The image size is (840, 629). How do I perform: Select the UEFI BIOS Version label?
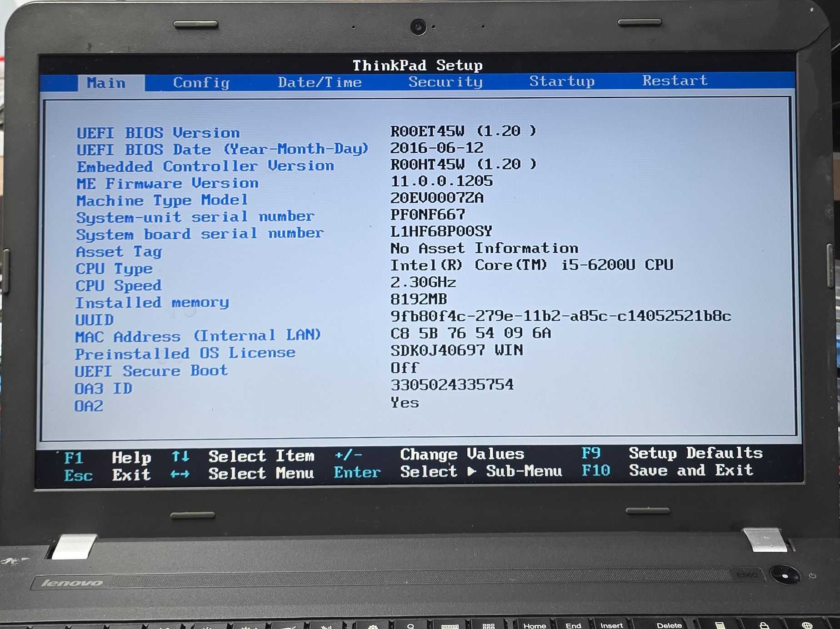point(158,133)
